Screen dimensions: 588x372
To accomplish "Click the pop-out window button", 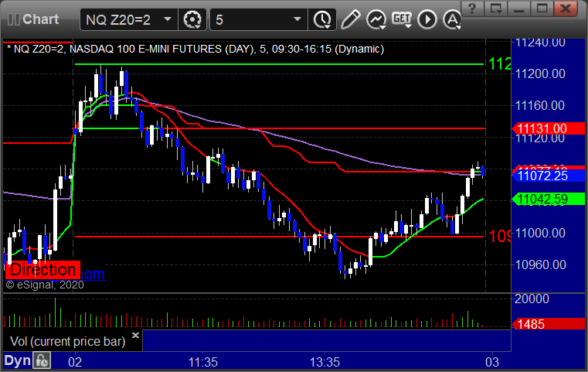I will pos(496,9).
